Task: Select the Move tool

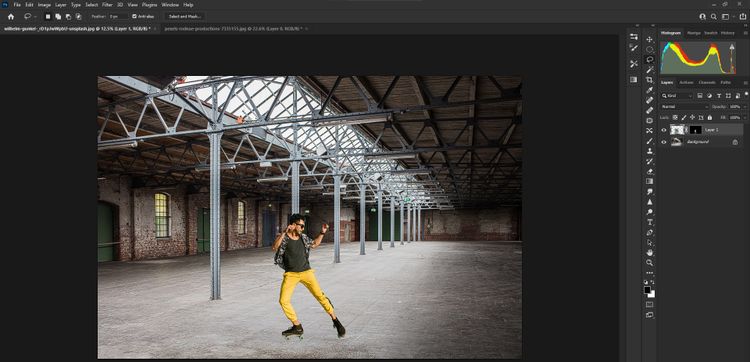Action: click(x=649, y=39)
